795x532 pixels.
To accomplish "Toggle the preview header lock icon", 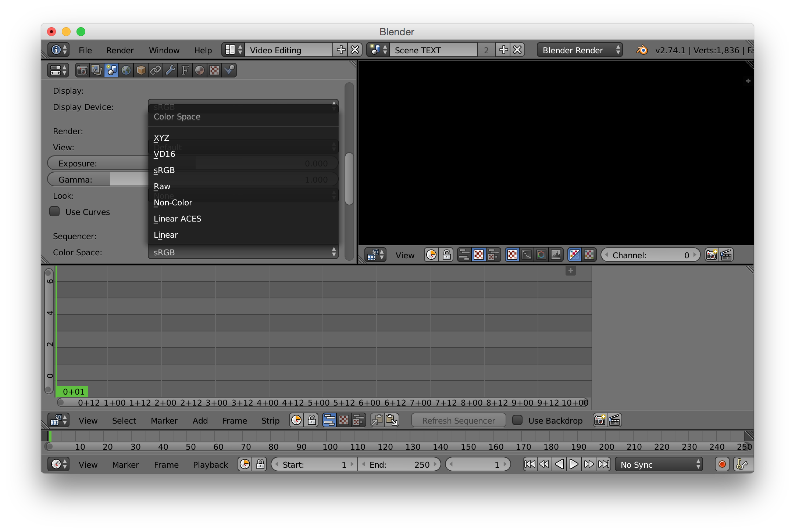I will tap(446, 255).
